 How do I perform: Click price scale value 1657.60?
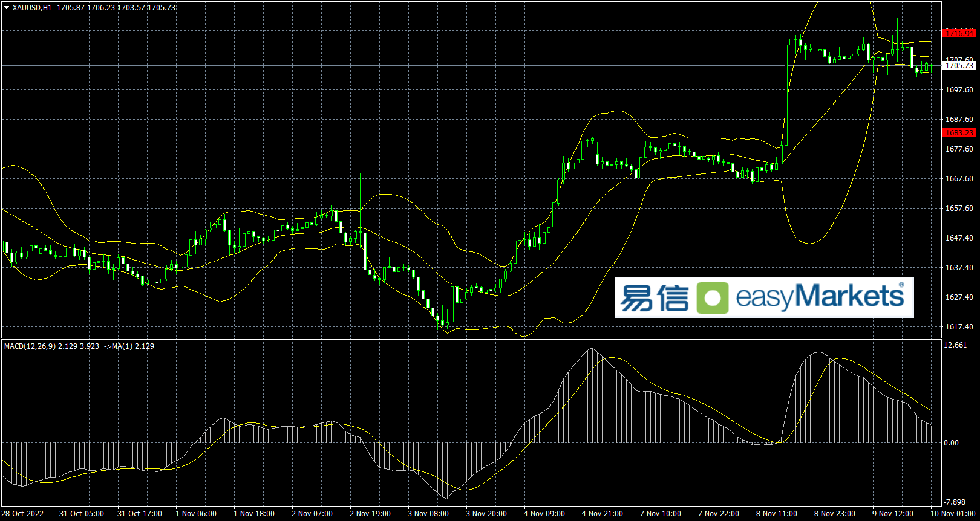coord(959,209)
